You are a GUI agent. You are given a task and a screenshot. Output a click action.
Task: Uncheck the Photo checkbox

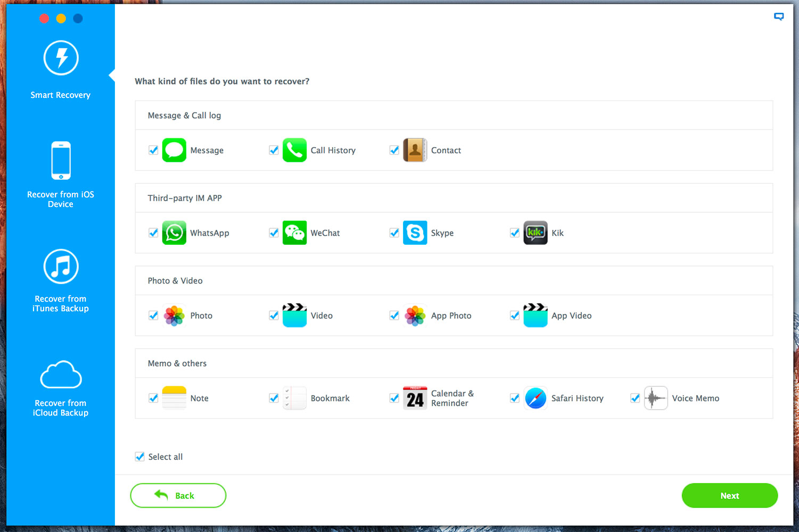pos(153,315)
